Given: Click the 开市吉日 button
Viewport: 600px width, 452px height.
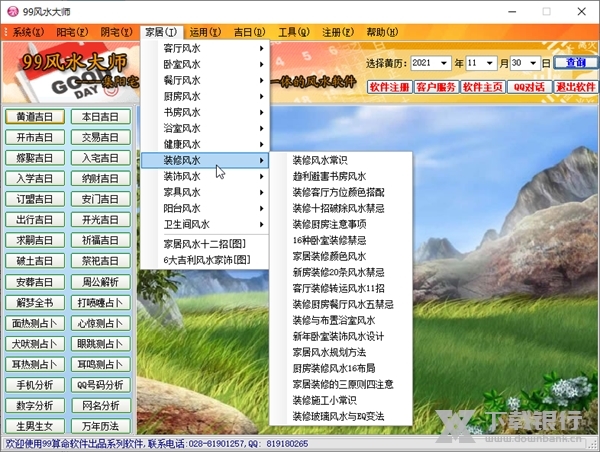Looking at the screenshot, I should point(35,137).
